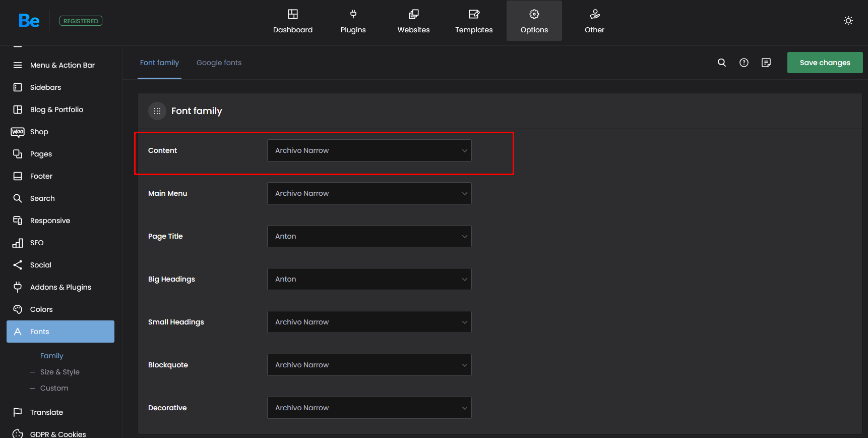Open the Decorative font dropdown
Image resolution: width=868 pixels, height=438 pixels.
tap(369, 408)
